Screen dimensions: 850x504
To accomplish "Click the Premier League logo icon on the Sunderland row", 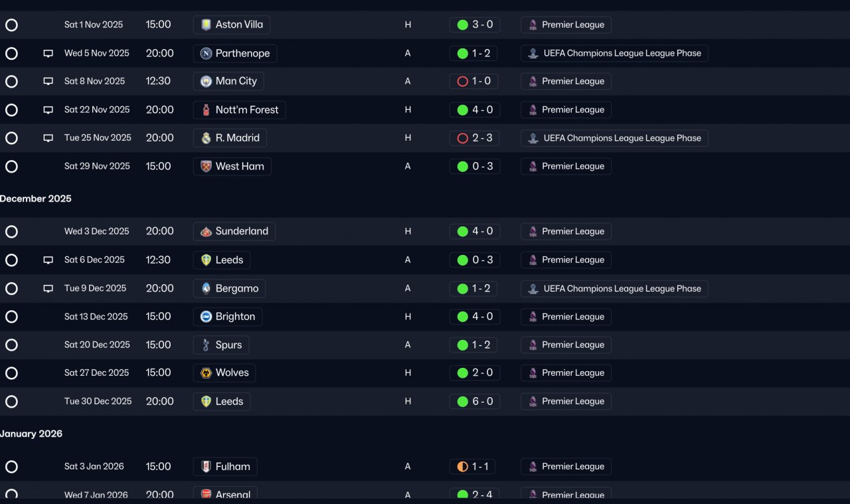I will [533, 232].
